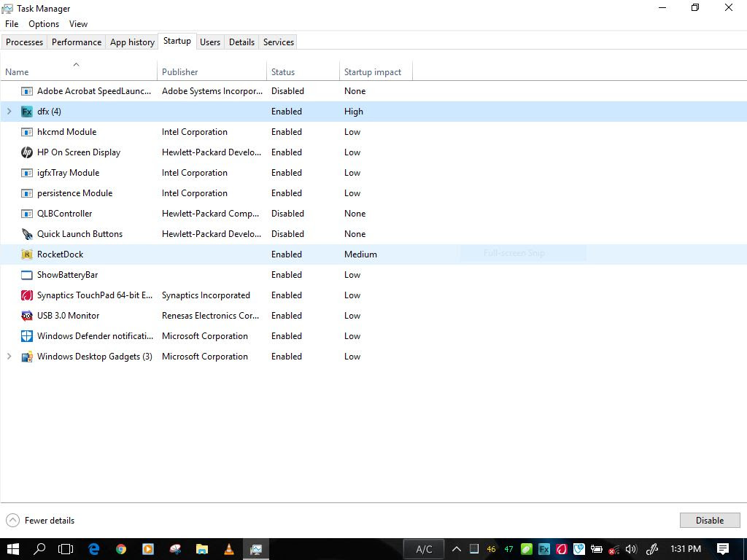This screenshot has width=747, height=560.
Task: Click 'Adobe Systems Incorpor...' publisher cell
Action: [x=212, y=91]
